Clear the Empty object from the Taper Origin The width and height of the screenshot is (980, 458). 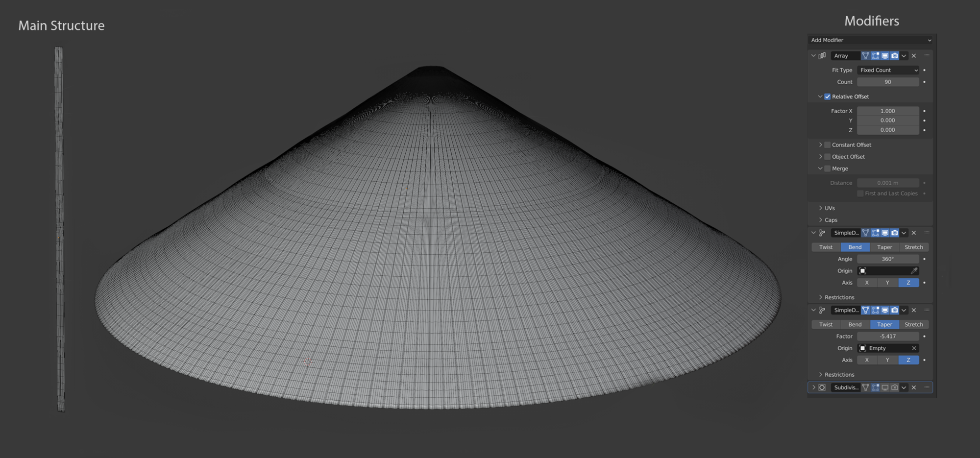click(914, 348)
